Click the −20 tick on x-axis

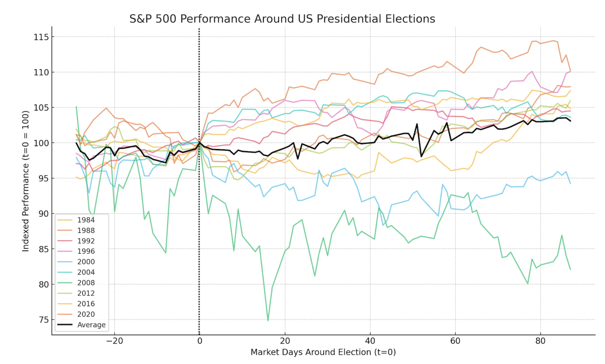tap(114, 341)
